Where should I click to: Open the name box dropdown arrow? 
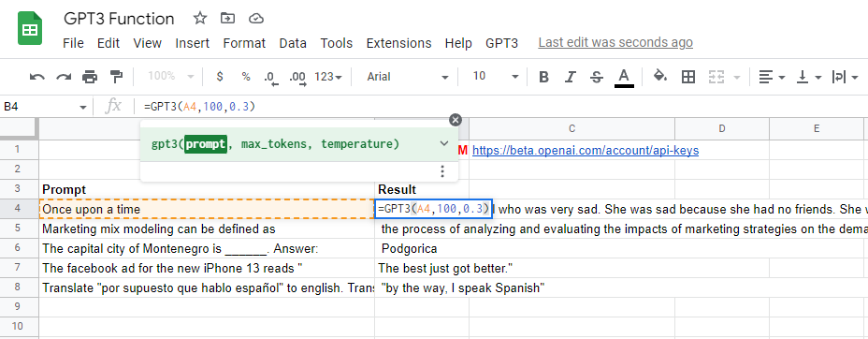coord(83,107)
